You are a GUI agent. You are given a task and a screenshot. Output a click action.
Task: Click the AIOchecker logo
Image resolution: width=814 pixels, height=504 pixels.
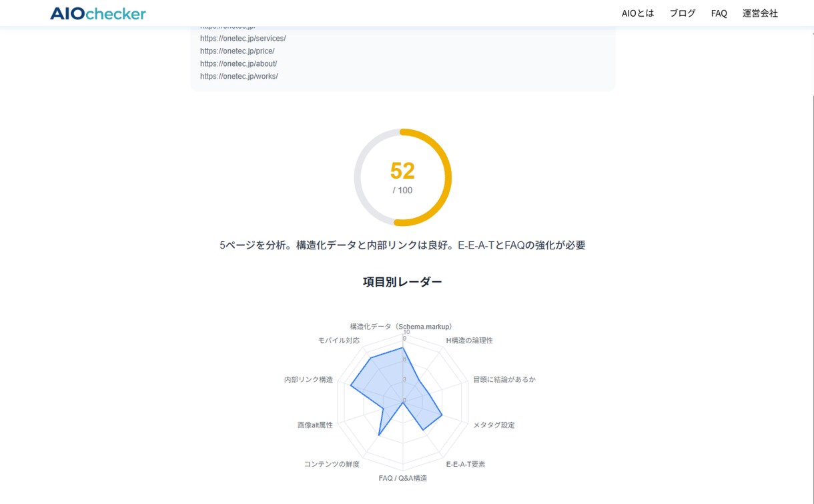click(98, 13)
